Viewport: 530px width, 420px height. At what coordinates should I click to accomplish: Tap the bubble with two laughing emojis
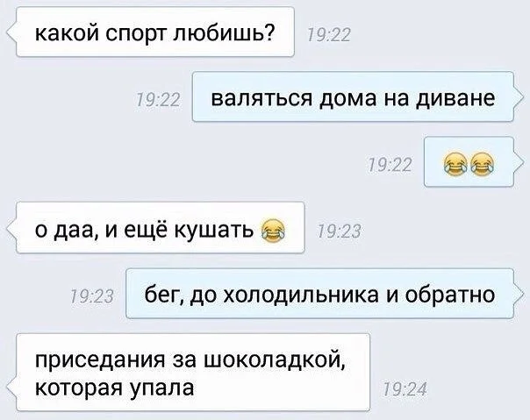pos(469,162)
